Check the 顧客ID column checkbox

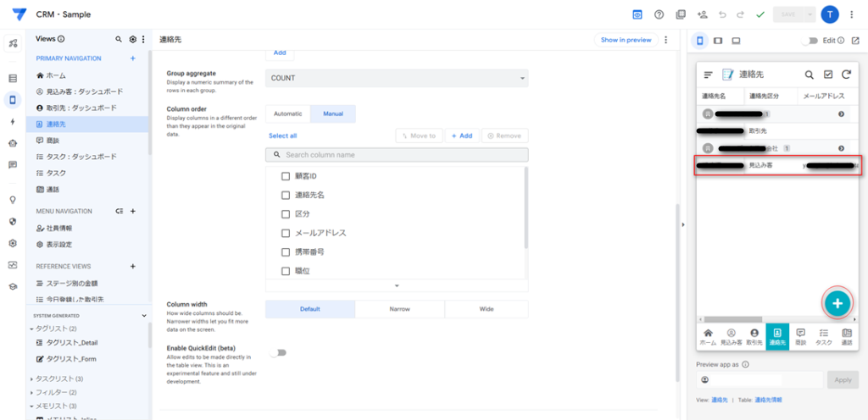point(286,176)
